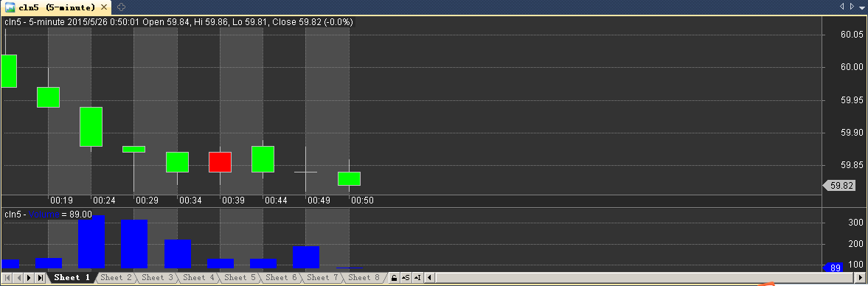The width and height of the screenshot is (868, 286).
Task: Select the red candlestick at 00:39
Action: coord(220,162)
